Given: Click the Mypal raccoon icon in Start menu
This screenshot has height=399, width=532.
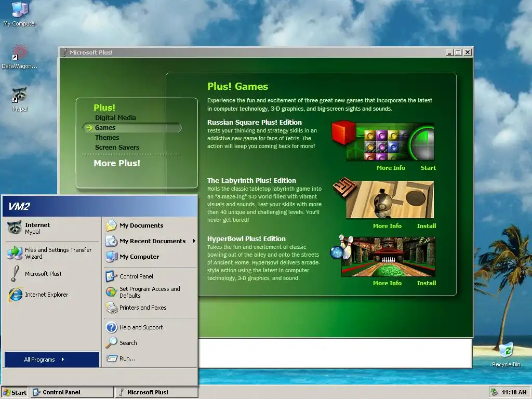Looking at the screenshot, I should [x=14, y=228].
